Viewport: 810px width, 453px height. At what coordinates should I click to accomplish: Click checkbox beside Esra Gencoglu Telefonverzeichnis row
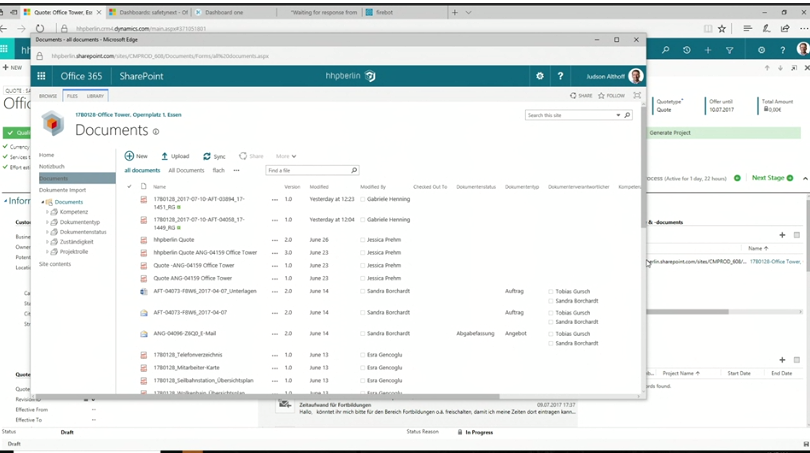pos(363,355)
